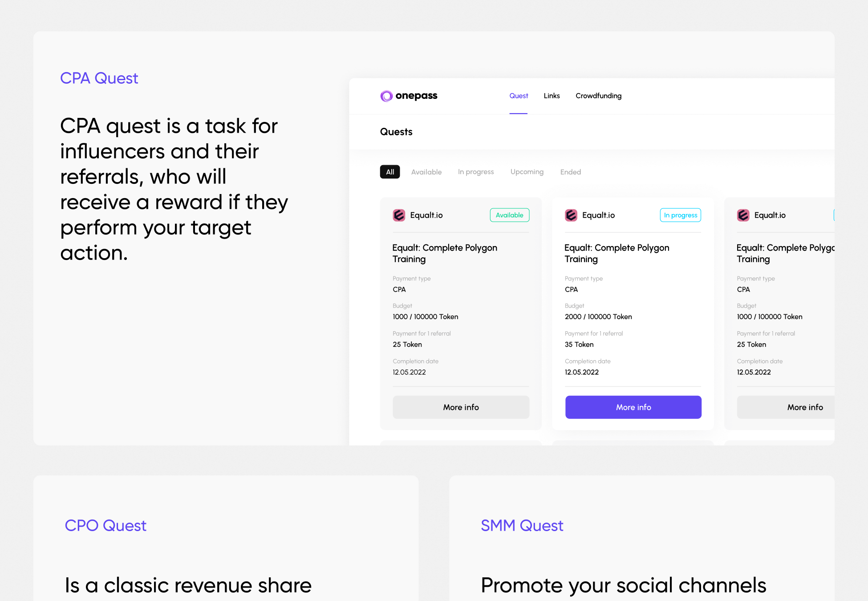The height and width of the screenshot is (601, 868).
Task: Click the green Available status badge
Action: tap(510, 215)
